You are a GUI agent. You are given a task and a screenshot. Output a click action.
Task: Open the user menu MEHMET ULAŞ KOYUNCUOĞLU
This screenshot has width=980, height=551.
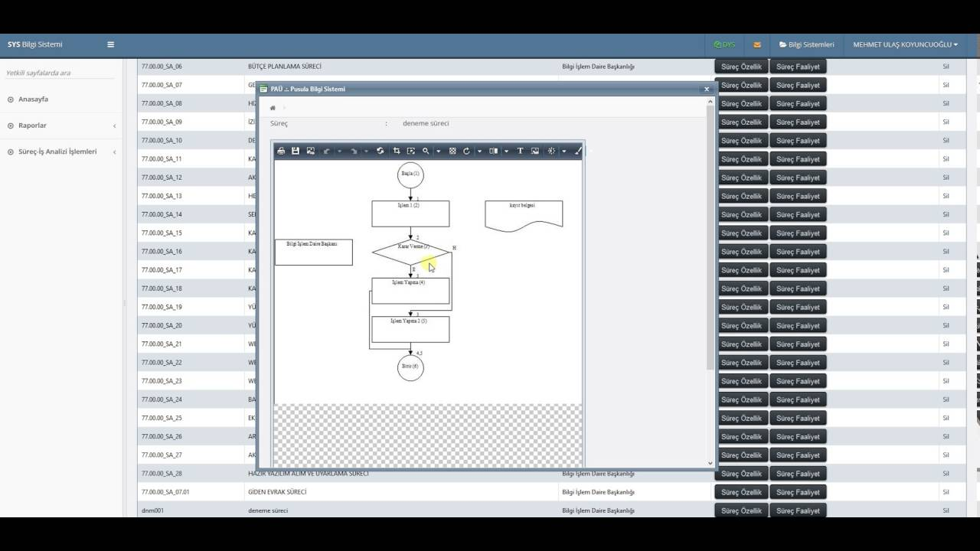[x=905, y=44]
